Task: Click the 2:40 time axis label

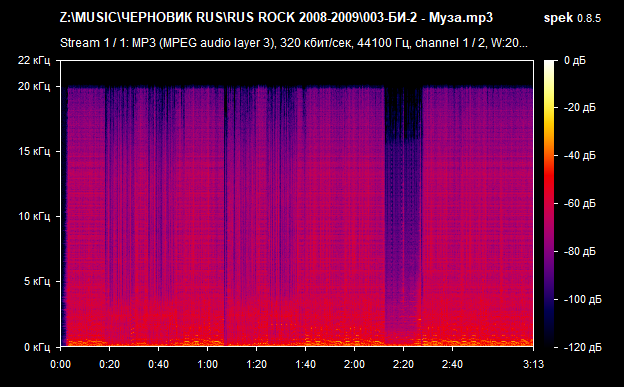Action: pos(452,364)
